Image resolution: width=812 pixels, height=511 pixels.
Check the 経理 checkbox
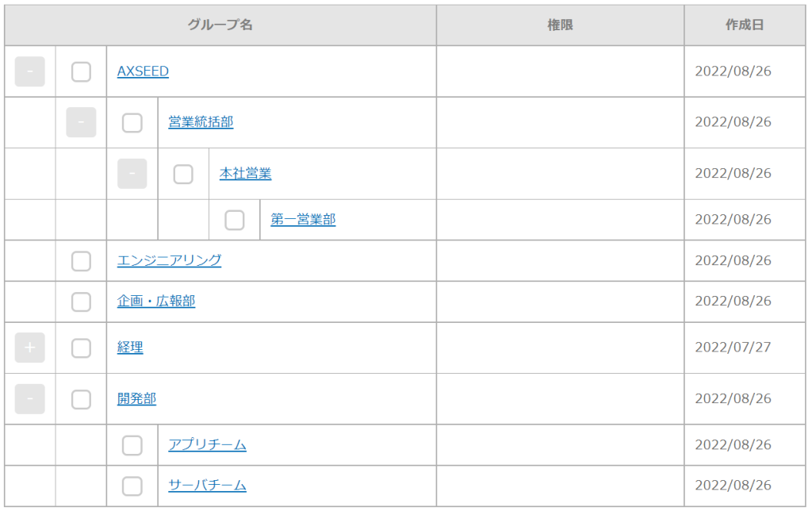81,348
